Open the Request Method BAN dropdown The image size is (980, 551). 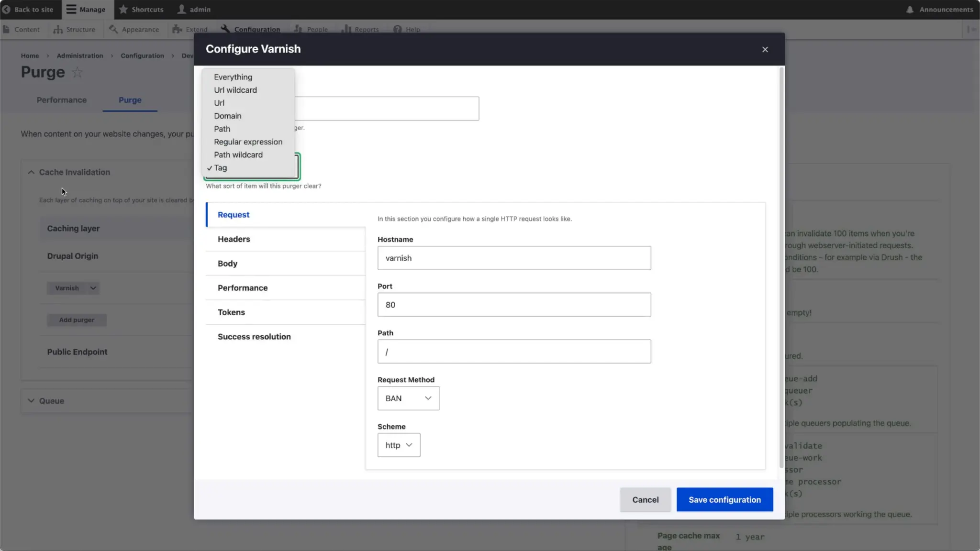pos(408,398)
